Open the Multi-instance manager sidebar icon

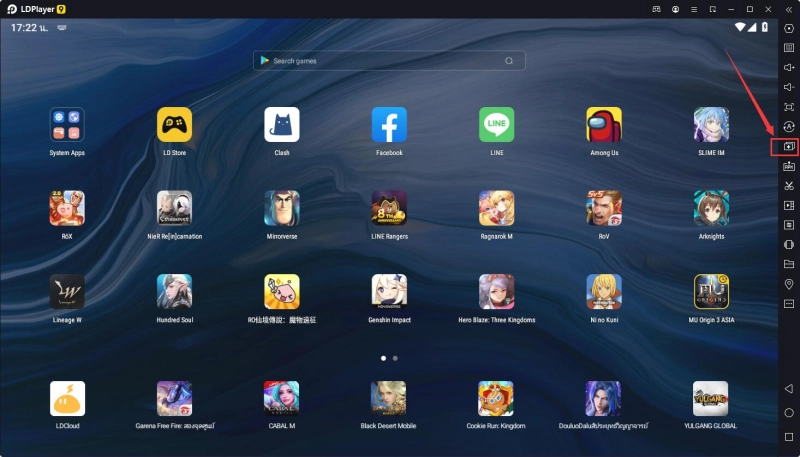789,146
